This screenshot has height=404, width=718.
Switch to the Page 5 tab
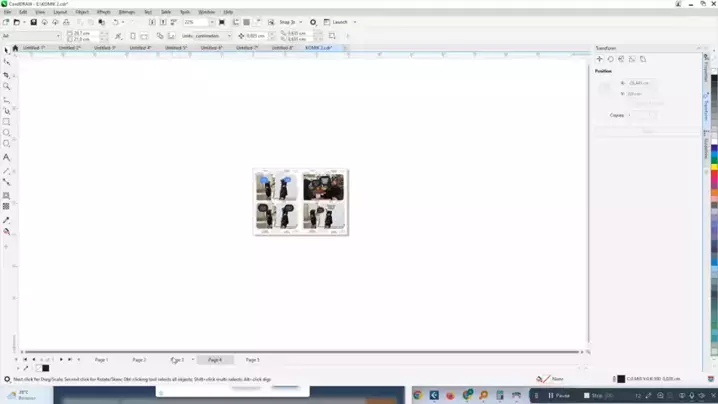pos(252,359)
